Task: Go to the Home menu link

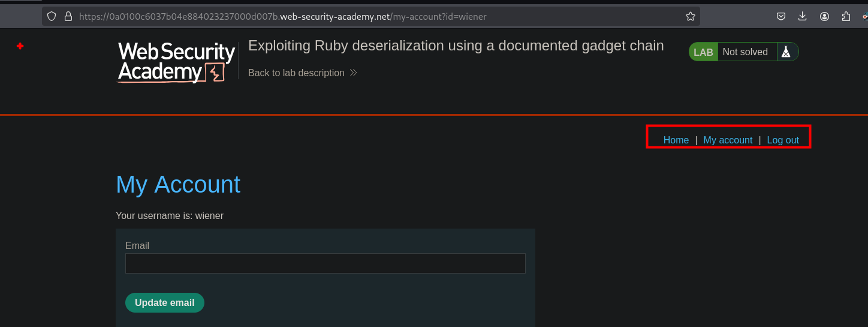Action: (676, 140)
